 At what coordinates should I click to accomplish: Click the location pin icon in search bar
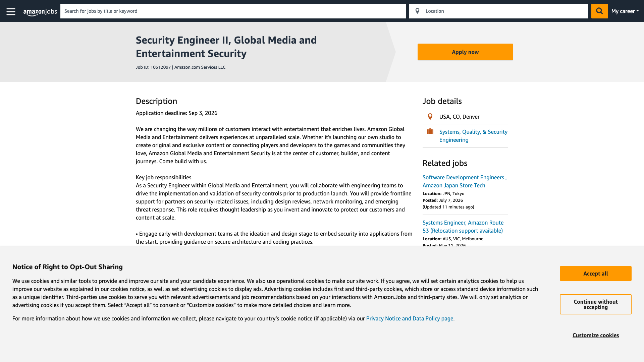coord(417,11)
